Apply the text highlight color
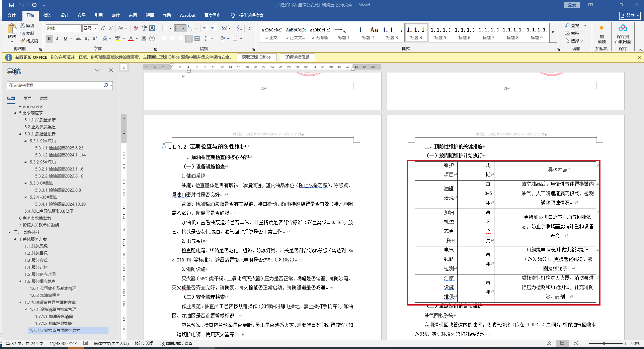The image size is (644, 349). 117,38
